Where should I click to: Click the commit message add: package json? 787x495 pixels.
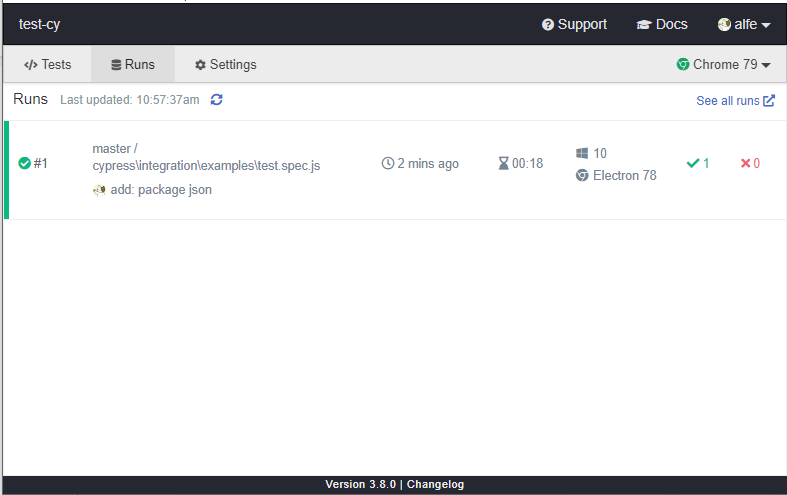pyautogui.click(x=161, y=190)
